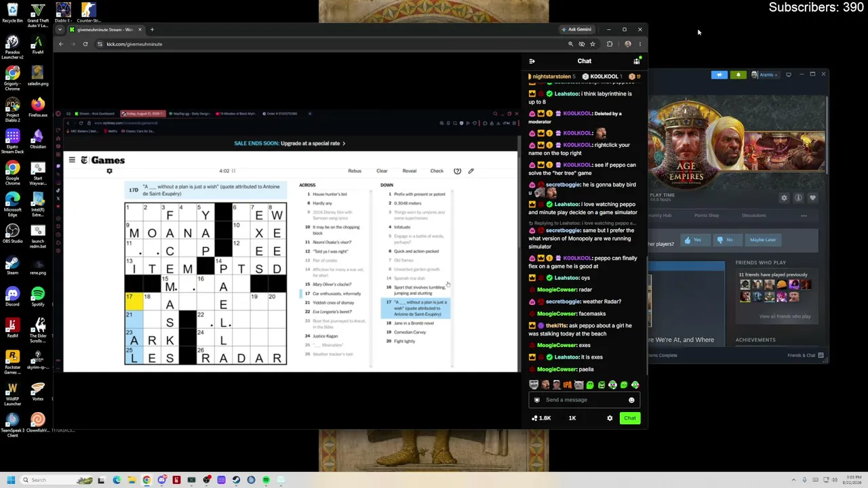Select the Firefox desktop icon

(38, 107)
